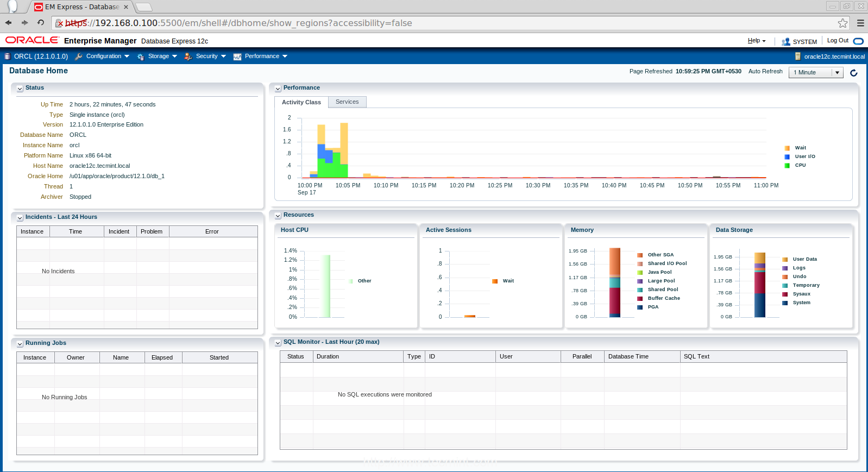The height and width of the screenshot is (472, 868).
Task: Open the Auto Refresh 1 Minute dropdown
Action: 815,73
